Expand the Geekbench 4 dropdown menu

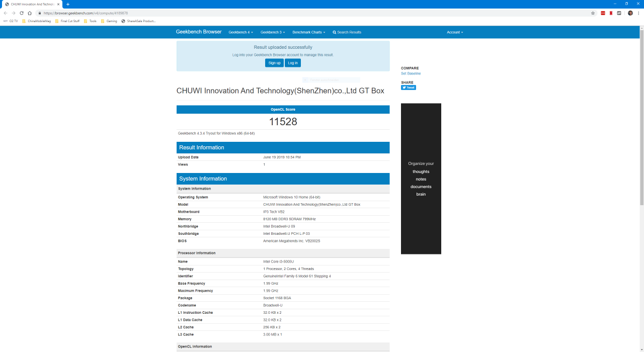tap(240, 32)
